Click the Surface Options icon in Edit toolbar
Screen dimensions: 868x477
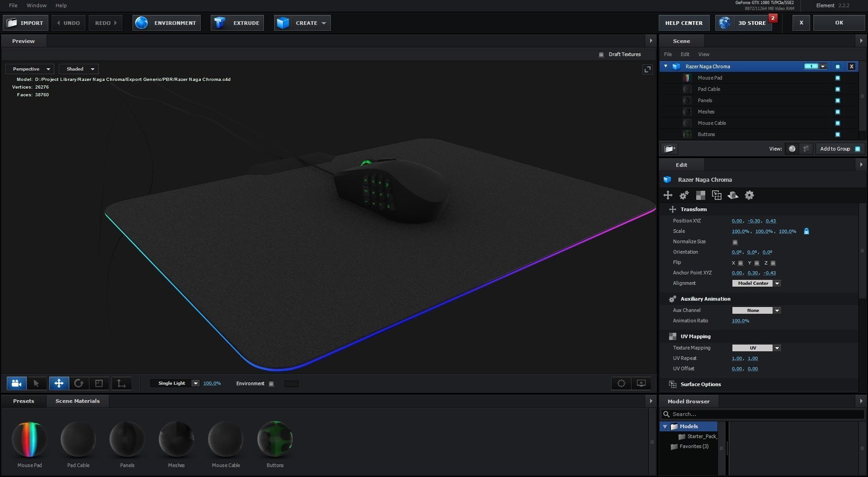click(x=717, y=195)
